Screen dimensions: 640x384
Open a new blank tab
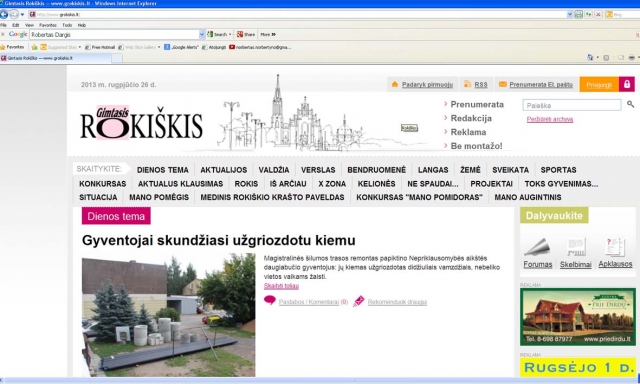tap(117, 58)
